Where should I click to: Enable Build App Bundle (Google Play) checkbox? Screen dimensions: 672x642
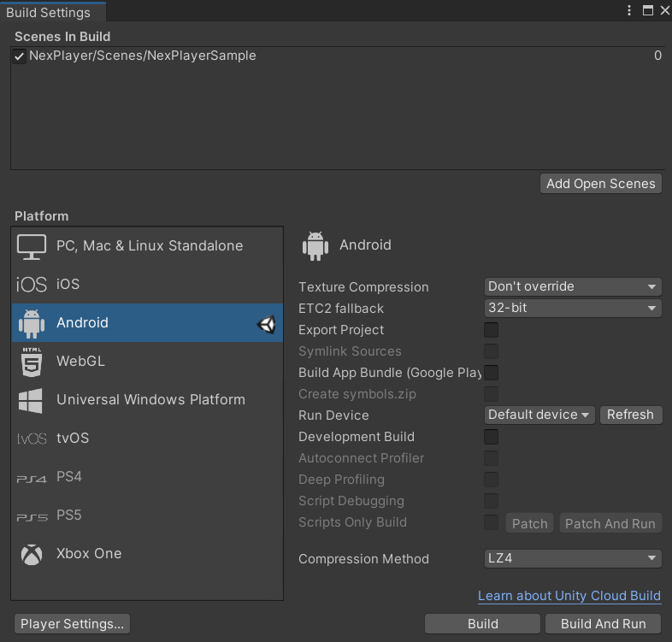click(491, 373)
